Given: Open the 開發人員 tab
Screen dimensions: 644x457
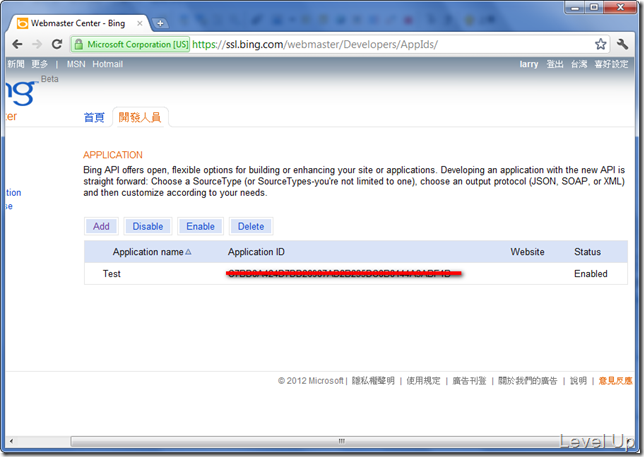Looking at the screenshot, I should pos(140,117).
